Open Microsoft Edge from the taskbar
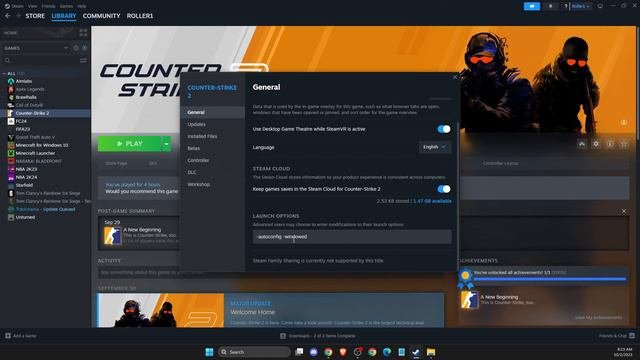Image resolution: width=640 pixels, height=360 pixels. click(387, 352)
